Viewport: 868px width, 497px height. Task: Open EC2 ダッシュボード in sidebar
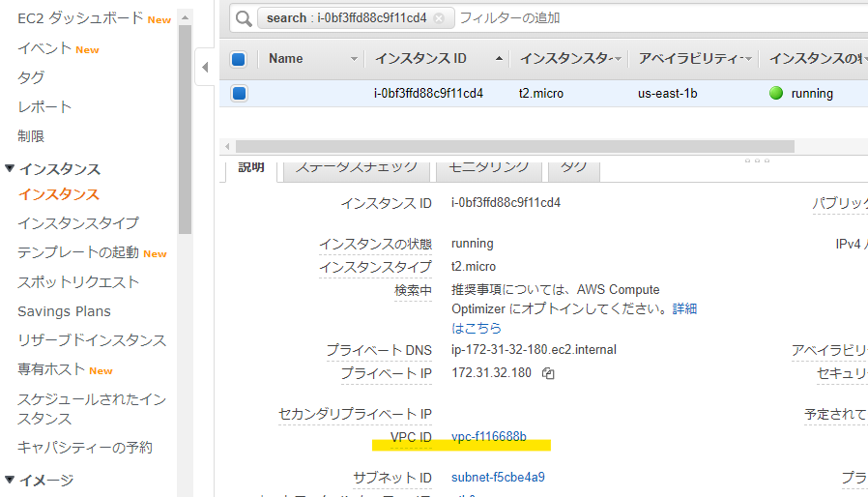tap(80, 18)
